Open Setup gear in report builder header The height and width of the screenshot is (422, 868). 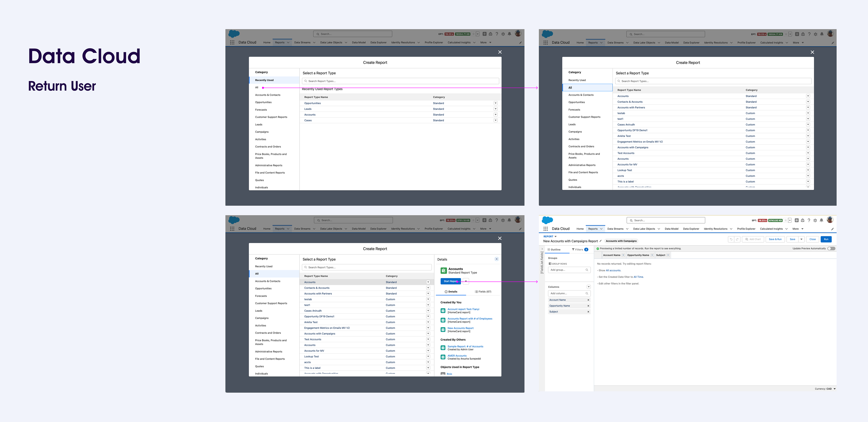coord(815,220)
